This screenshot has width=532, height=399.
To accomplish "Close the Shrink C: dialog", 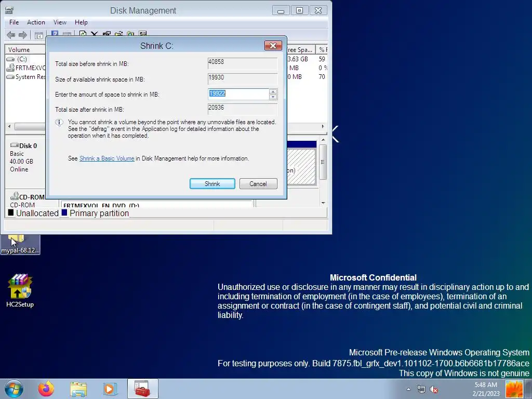I will pos(273,46).
